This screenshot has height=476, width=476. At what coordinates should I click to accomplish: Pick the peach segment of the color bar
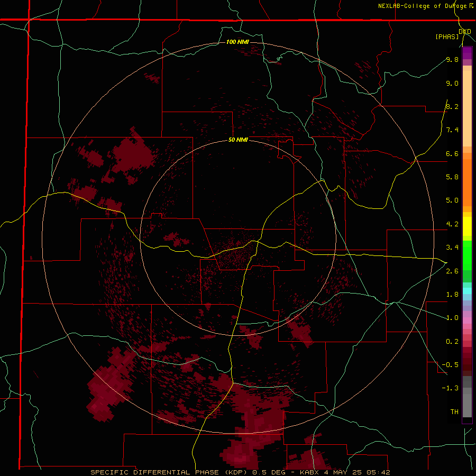point(467,106)
